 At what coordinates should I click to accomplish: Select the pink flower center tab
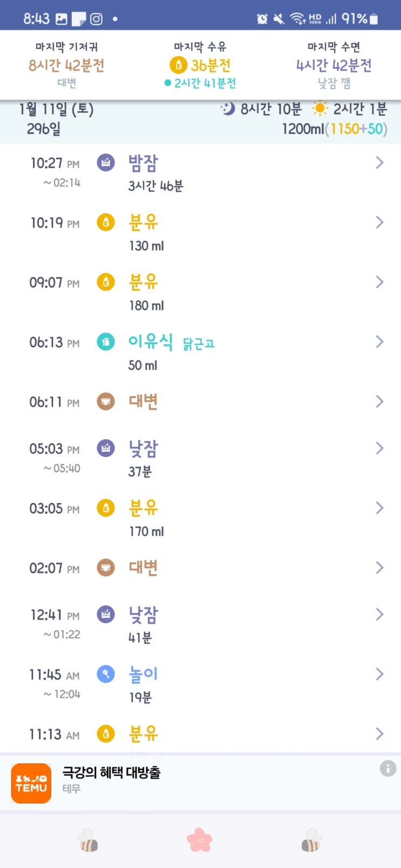coord(200,840)
